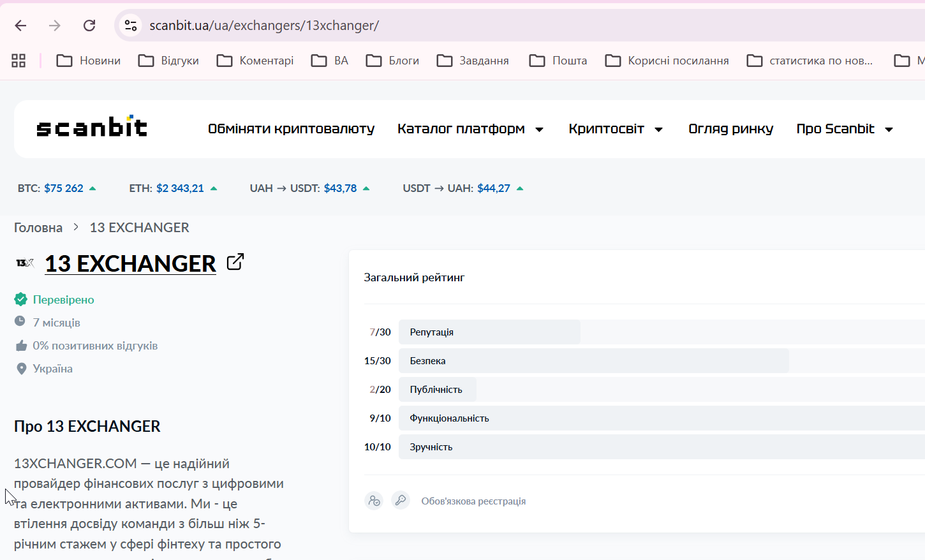Click the location pin icon beside Україна

(21, 369)
